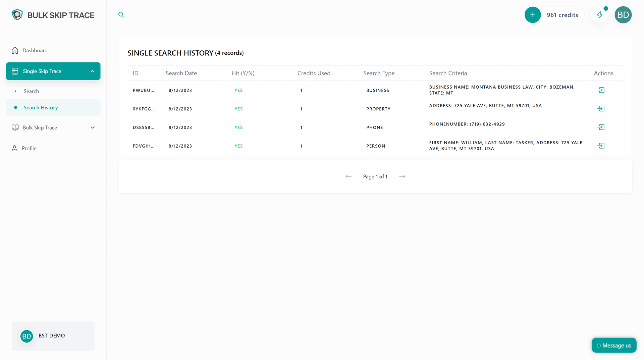The height and width of the screenshot is (360, 644).
Task: Go to next page with right arrow
Action: [x=402, y=176]
